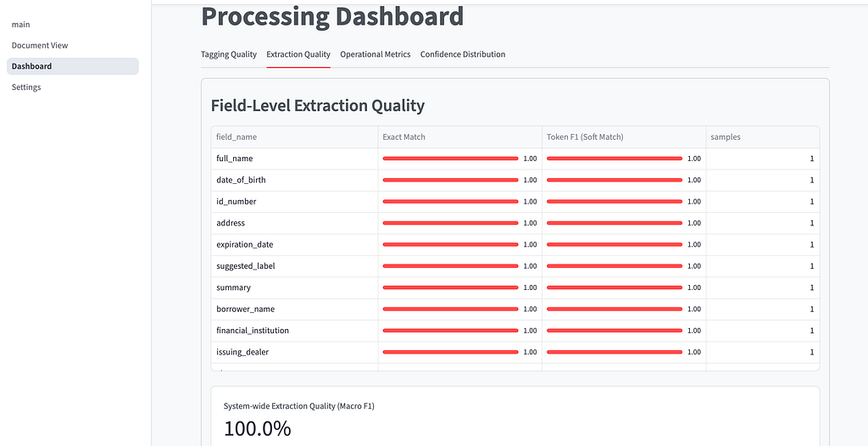Select the financial_institution cell

[294, 331]
